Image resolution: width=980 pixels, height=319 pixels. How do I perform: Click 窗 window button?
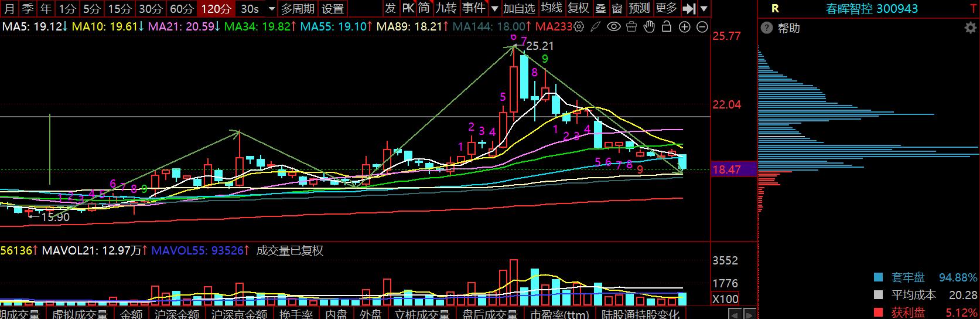click(617, 8)
